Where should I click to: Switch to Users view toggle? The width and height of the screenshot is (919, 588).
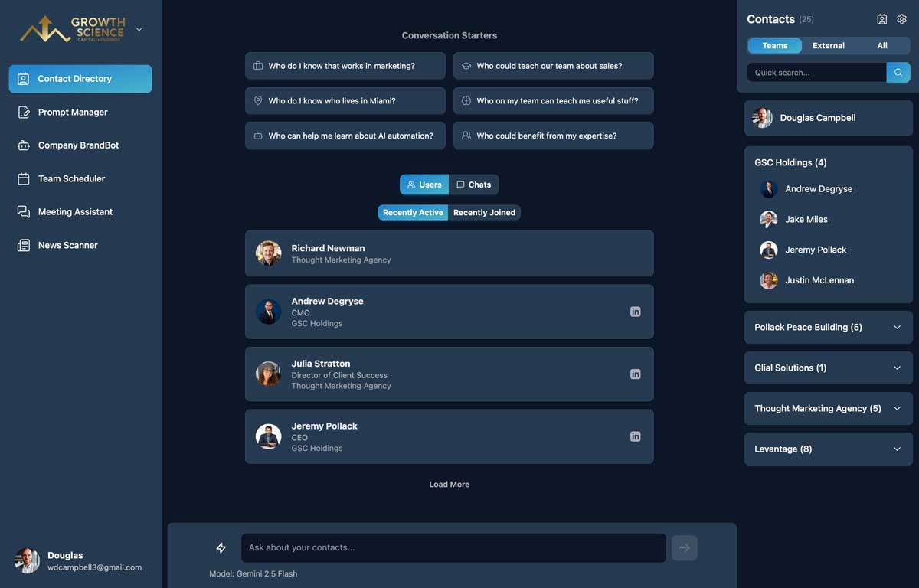424,185
